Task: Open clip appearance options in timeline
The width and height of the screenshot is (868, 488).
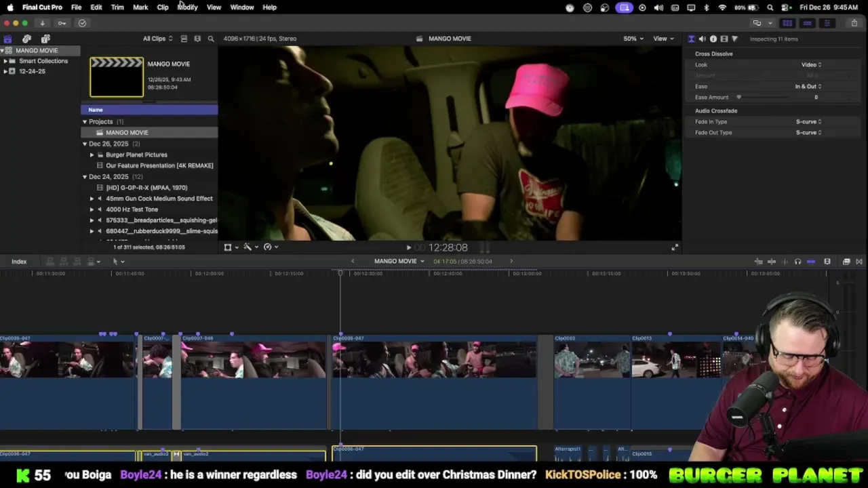Action: pyautogui.click(x=827, y=262)
